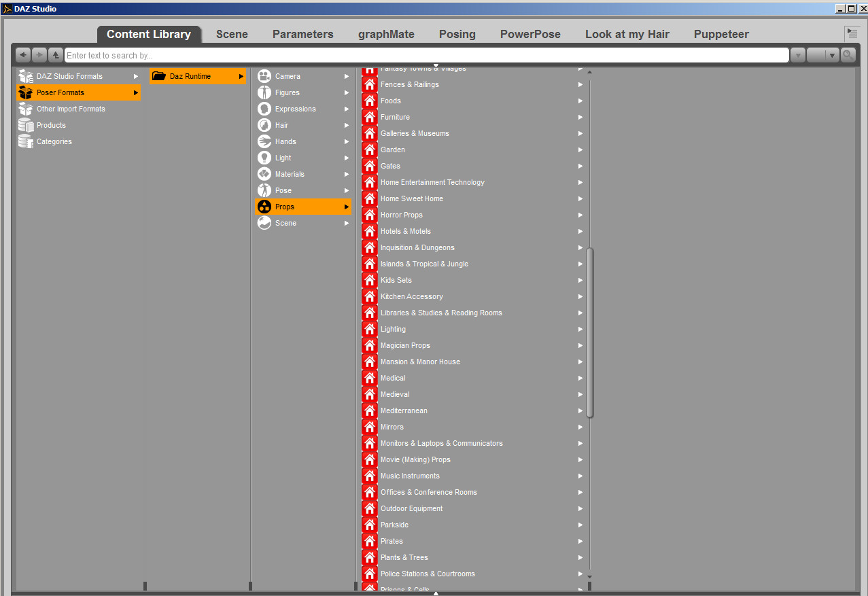The width and height of the screenshot is (868, 596).
Task: Click the search magnifier icon
Action: tap(848, 55)
